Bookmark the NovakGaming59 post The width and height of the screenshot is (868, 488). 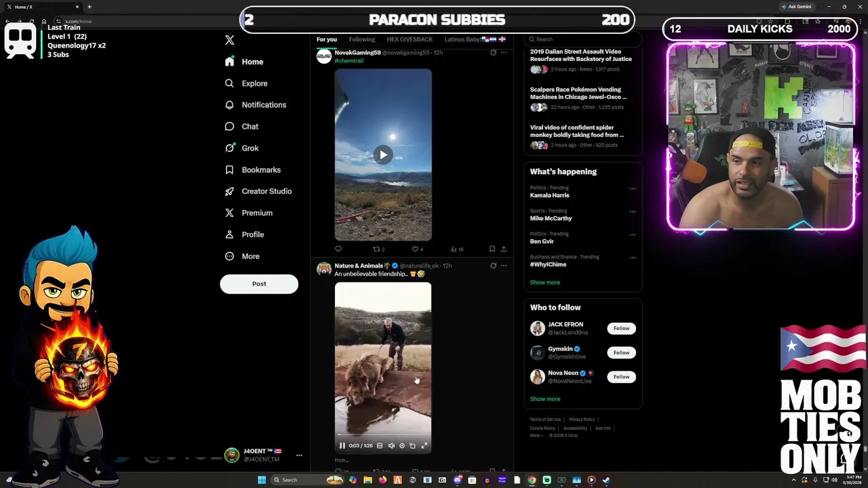coord(492,249)
